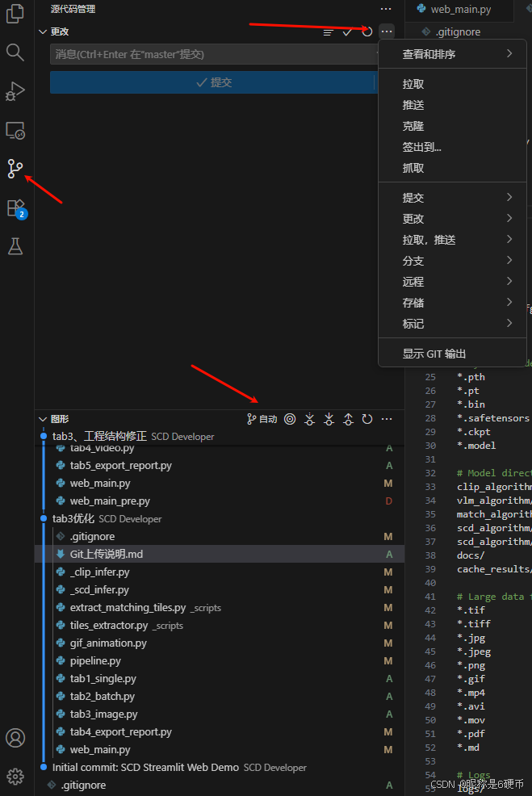The width and height of the screenshot is (532, 796).
Task: Click editor line 25 *.pth
Action: 471,377
